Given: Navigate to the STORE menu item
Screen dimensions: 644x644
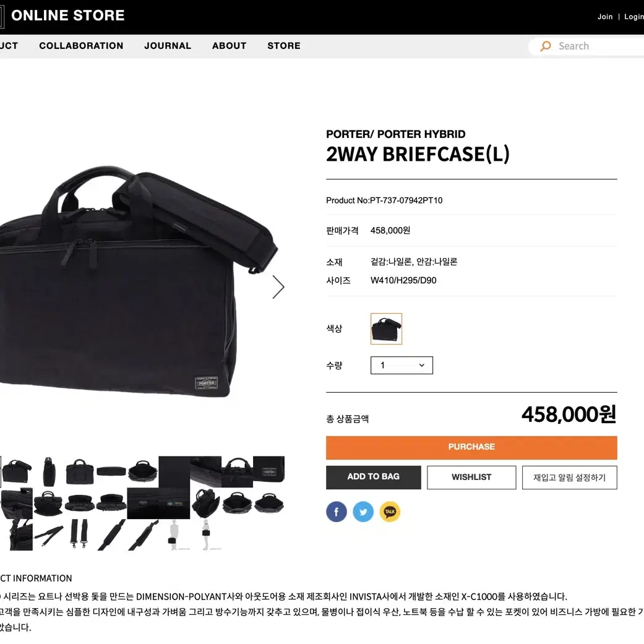Looking at the screenshot, I should coord(284,46).
